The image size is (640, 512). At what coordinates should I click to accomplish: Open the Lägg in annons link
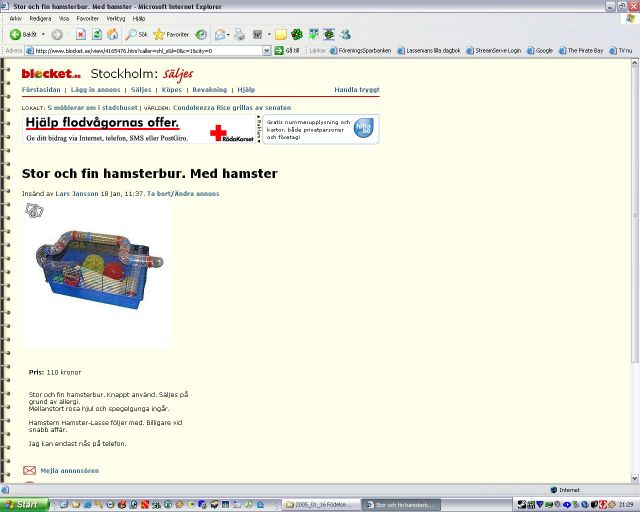(96, 90)
